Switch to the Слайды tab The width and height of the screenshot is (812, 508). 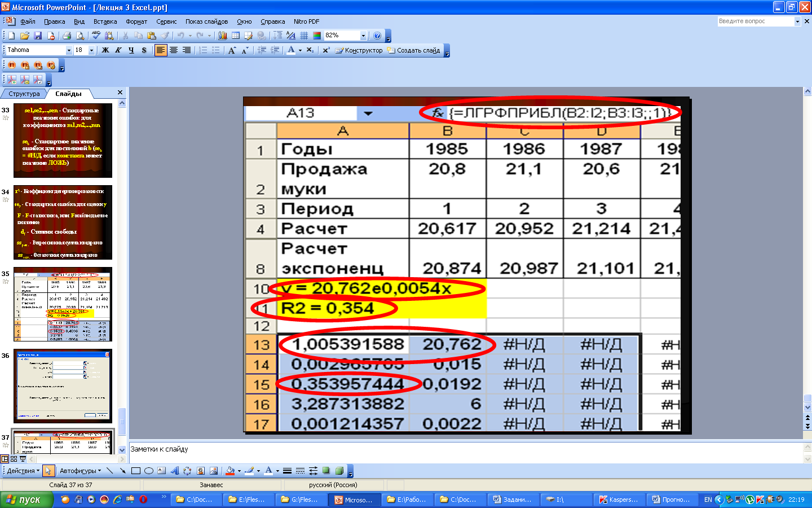68,94
